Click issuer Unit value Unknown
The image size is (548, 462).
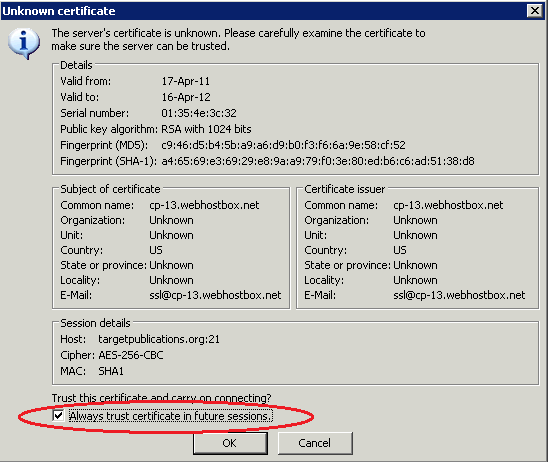coord(415,235)
